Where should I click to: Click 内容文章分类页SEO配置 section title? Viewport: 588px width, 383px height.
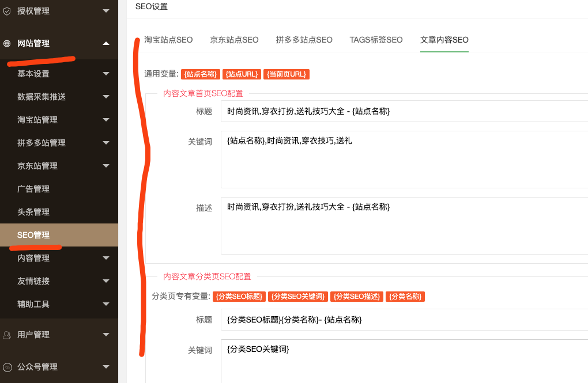207,276
